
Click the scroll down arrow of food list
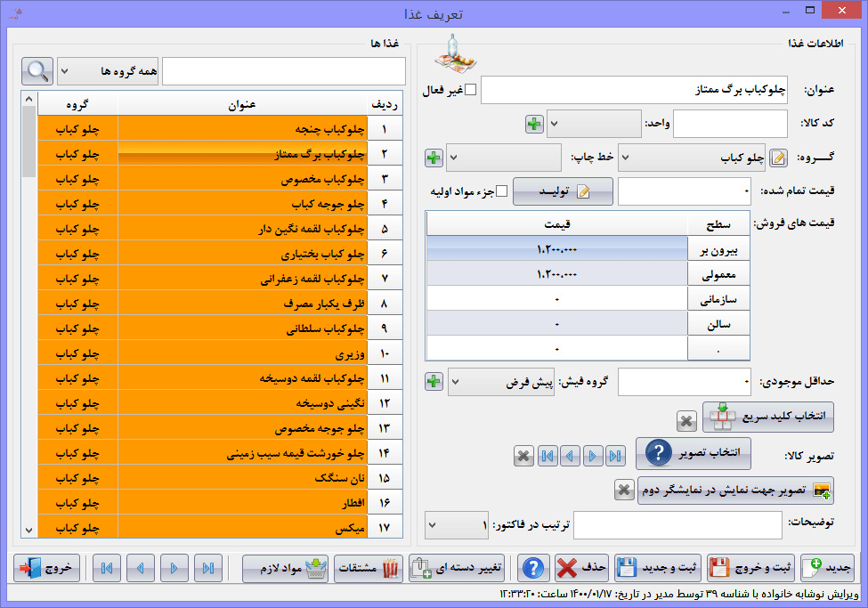pos(28,530)
